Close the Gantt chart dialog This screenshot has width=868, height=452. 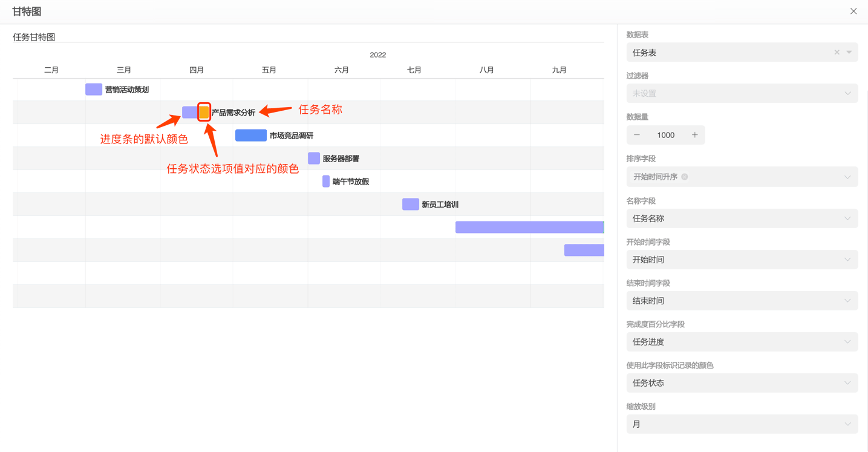point(853,11)
